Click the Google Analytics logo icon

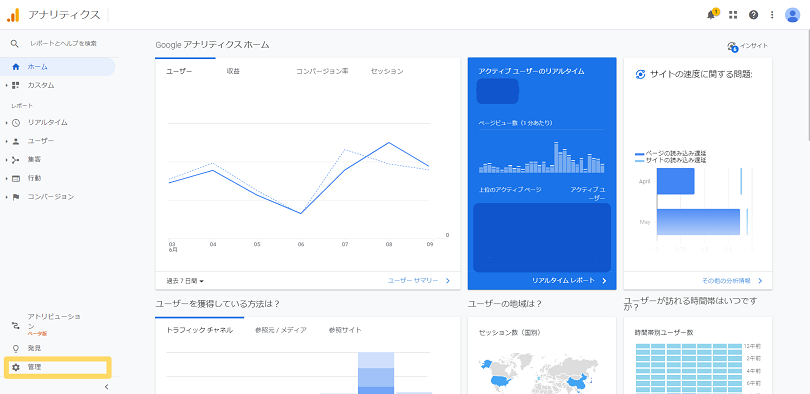[13, 15]
